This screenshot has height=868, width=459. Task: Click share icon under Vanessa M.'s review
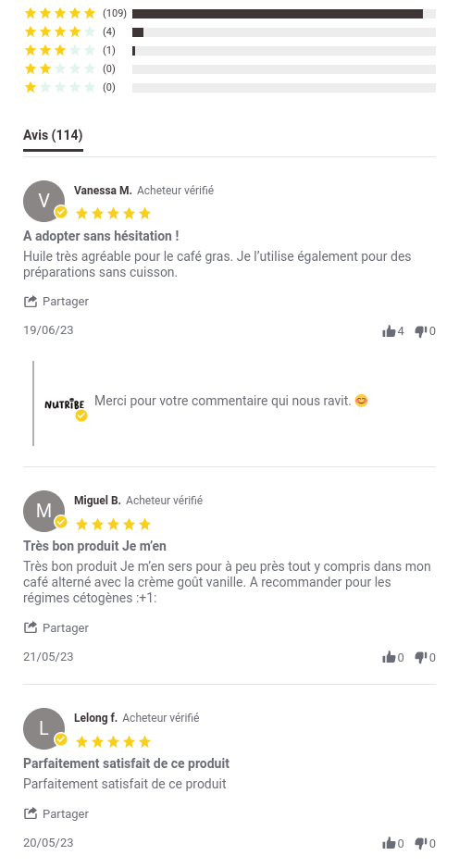click(30, 301)
